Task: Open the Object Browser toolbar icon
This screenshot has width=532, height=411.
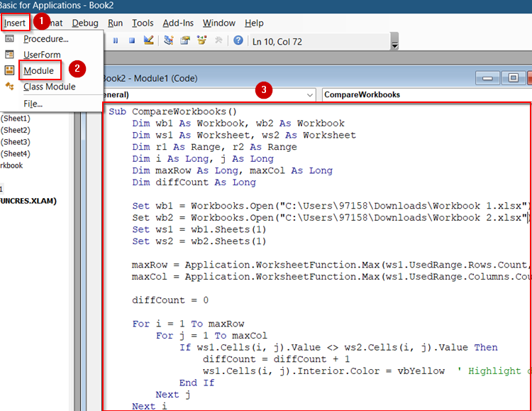Action: (202, 40)
